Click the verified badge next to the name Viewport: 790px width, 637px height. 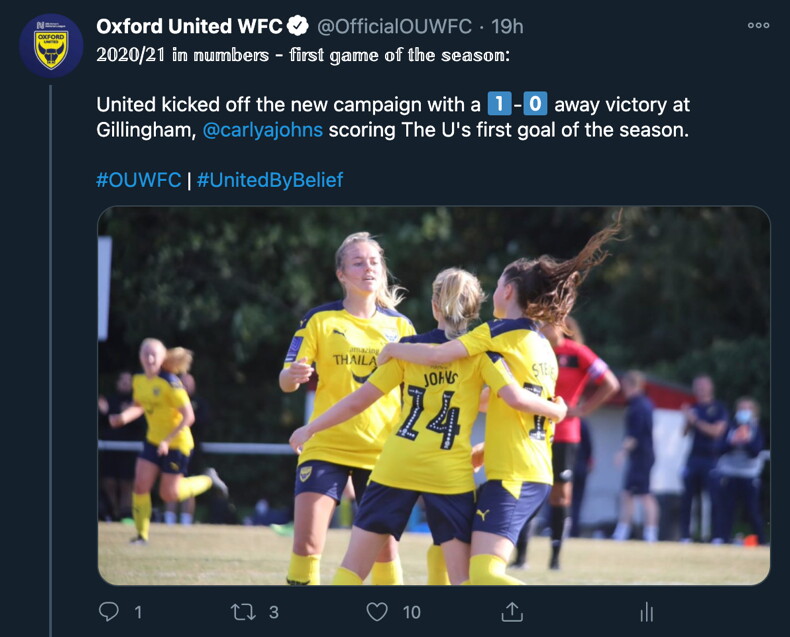298,26
